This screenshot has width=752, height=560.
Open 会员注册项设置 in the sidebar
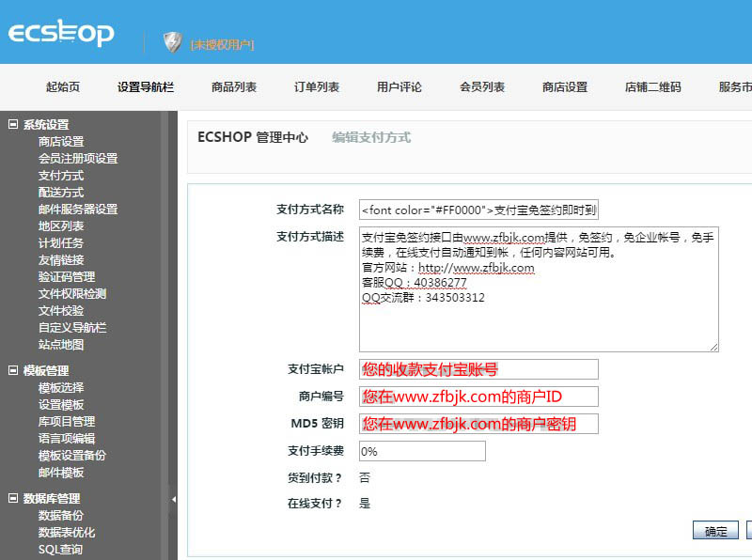click(78, 158)
